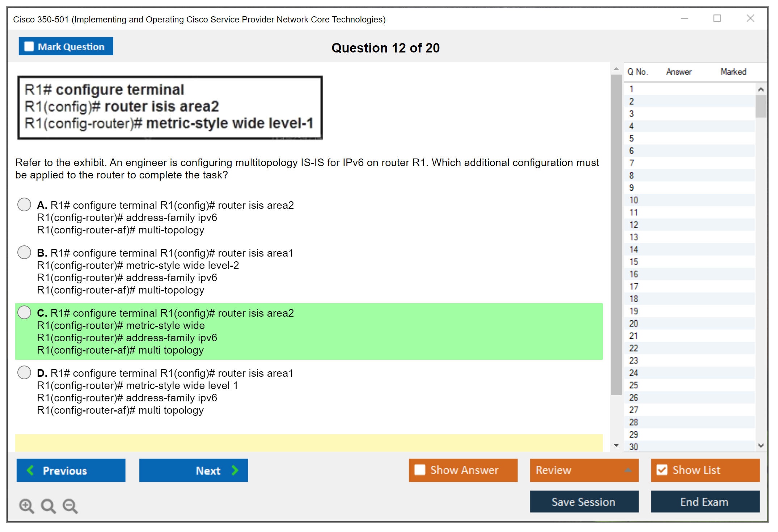The height and width of the screenshot is (532, 778).
Task: Enable the Show Answer checkbox
Action: tap(420, 470)
